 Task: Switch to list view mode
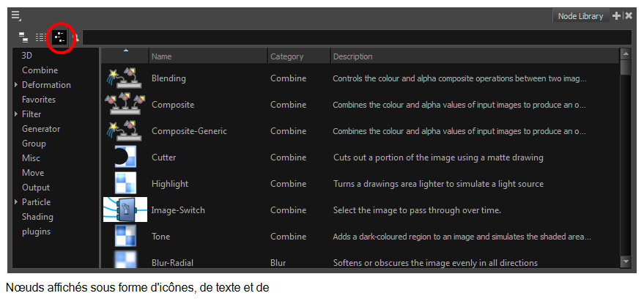42,37
